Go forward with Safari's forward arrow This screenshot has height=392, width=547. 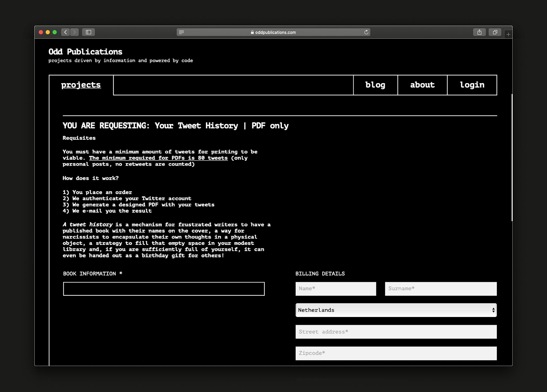tap(74, 32)
